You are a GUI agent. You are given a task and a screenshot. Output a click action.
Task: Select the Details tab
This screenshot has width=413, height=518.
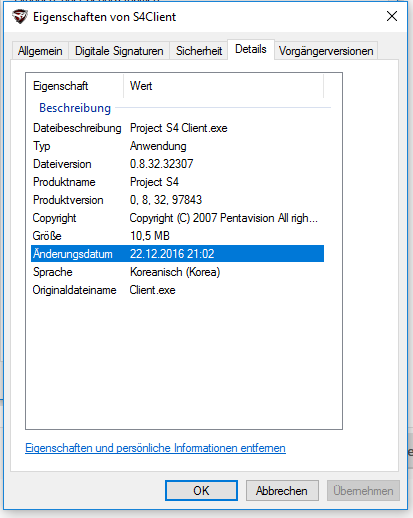tap(251, 49)
